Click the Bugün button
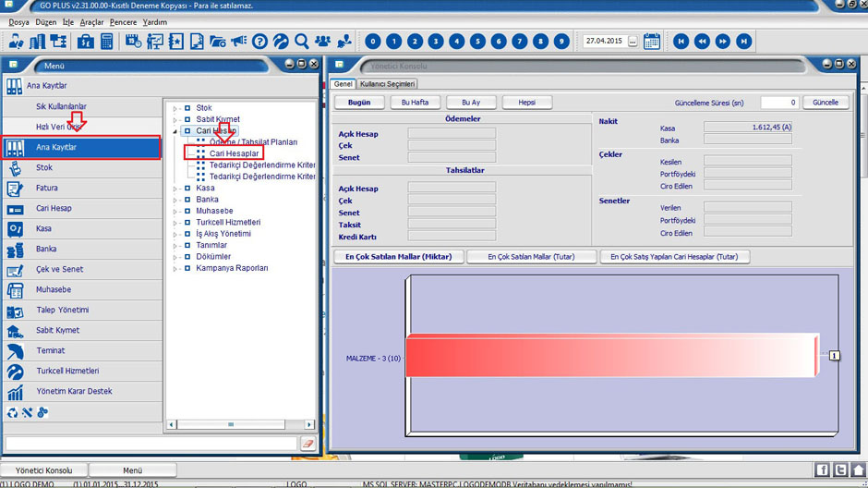 359,103
